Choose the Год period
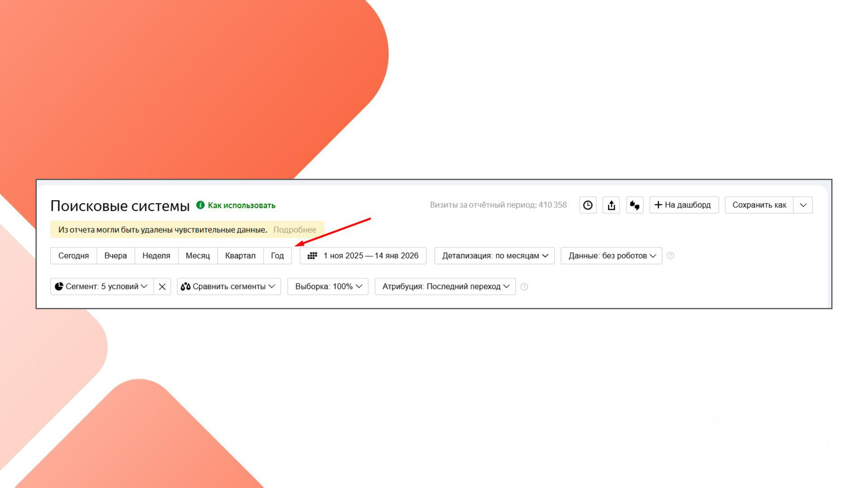 click(277, 256)
